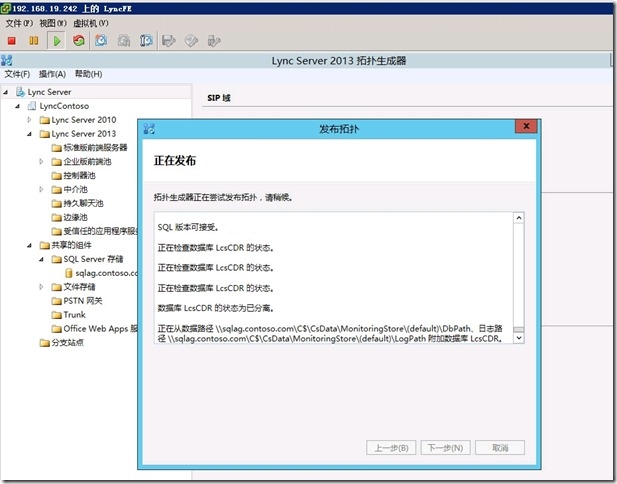This screenshot has width=617, height=484.
Task: Open the 操作(A) menu
Action: pos(52,74)
